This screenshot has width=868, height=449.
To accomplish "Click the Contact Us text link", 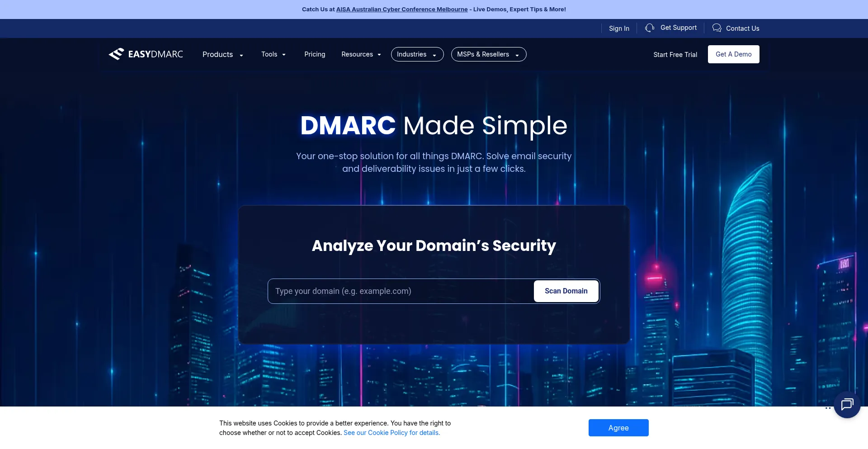I will [742, 28].
